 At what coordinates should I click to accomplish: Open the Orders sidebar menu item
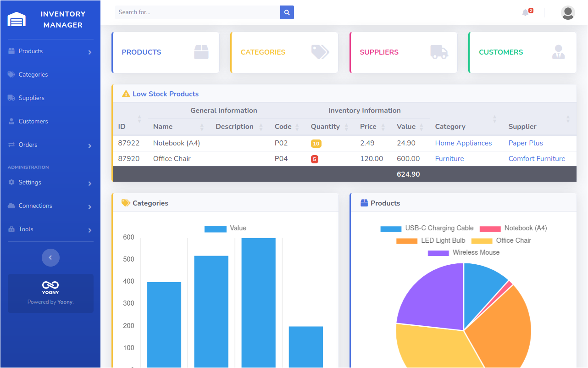(x=50, y=145)
